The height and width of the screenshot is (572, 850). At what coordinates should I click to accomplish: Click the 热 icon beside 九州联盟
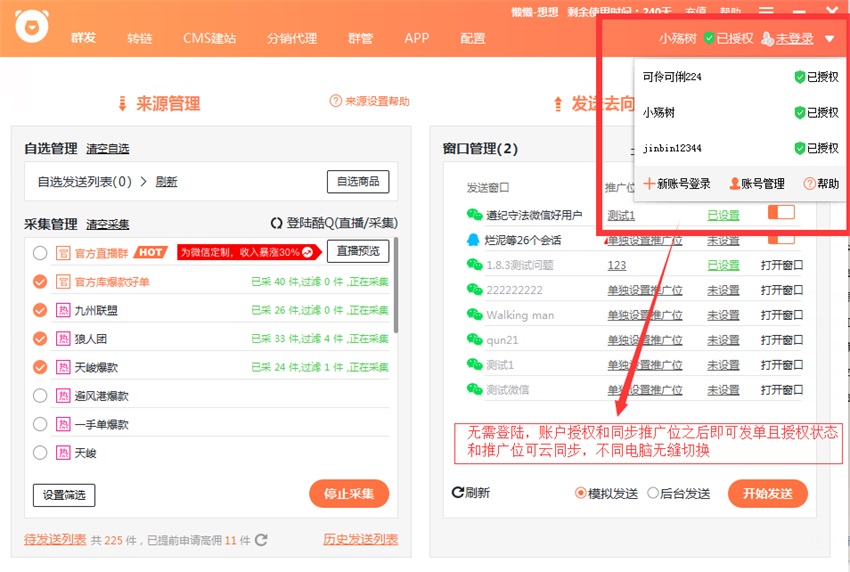[63, 310]
